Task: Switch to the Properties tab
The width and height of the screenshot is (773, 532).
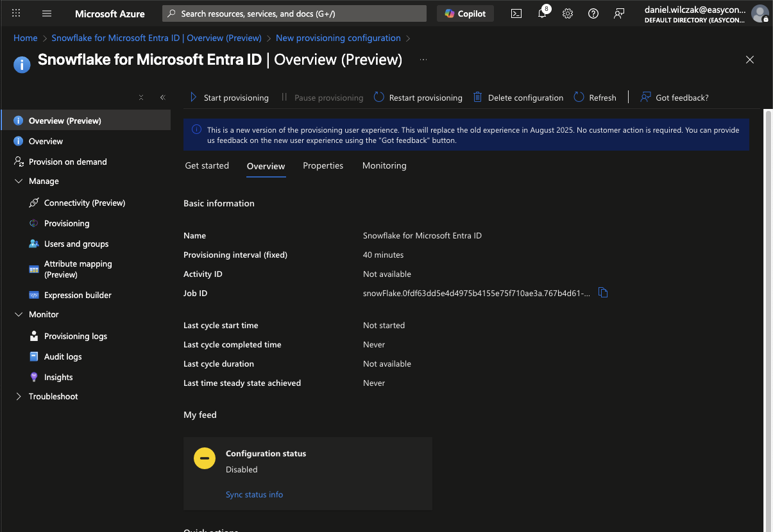Action: (323, 165)
